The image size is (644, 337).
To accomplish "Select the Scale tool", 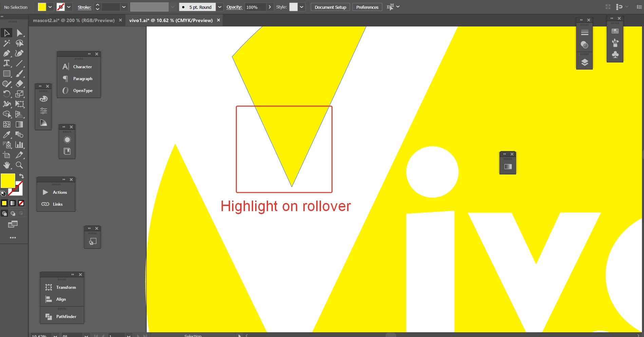I will [x=19, y=94].
